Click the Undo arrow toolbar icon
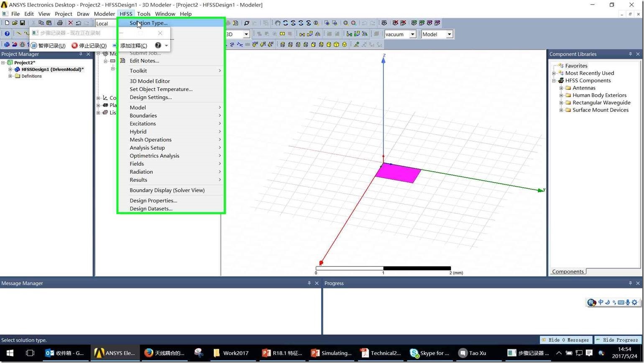The width and height of the screenshot is (644, 363). [78, 23]
